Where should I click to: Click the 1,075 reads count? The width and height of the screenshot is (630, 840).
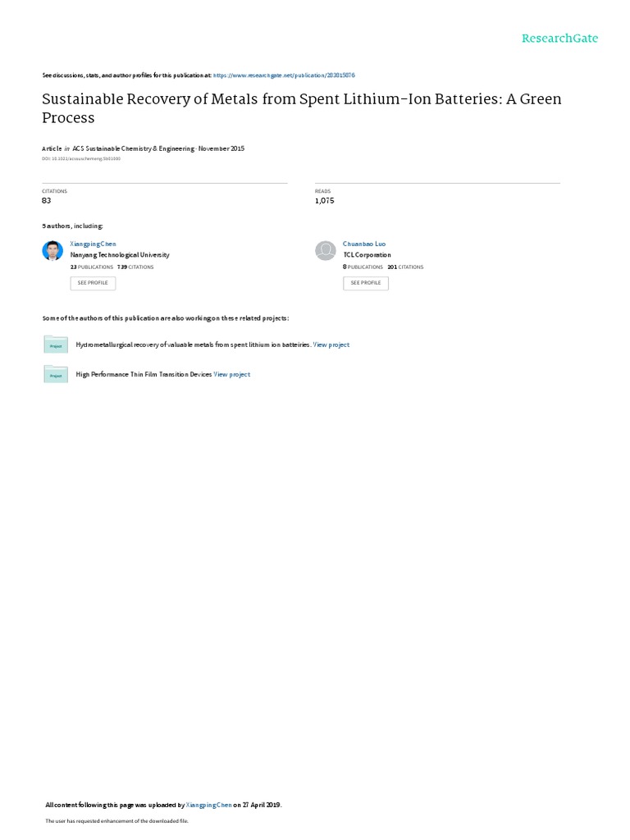pos(325,200)
